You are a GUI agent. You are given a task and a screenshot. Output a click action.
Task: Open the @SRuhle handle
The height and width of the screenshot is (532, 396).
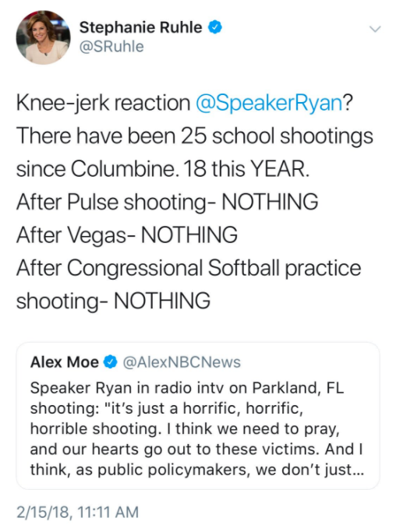coord(111,47)
